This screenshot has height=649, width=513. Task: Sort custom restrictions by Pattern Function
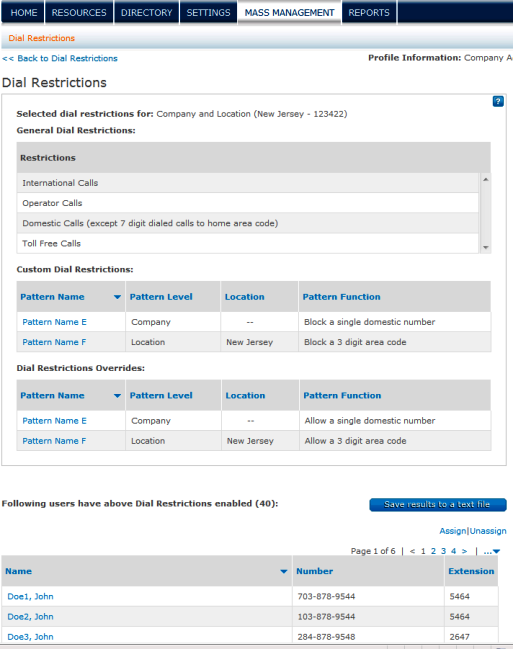pos(341,297)
